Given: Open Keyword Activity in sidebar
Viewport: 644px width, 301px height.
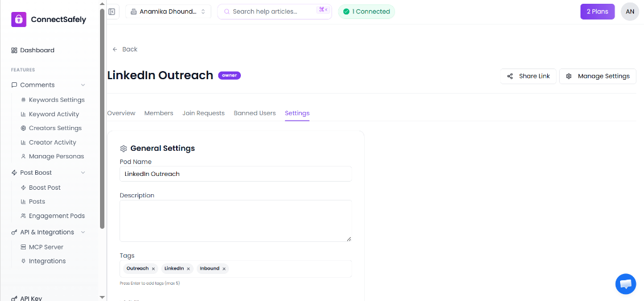Looking at the screenshot, I should 50,114.
